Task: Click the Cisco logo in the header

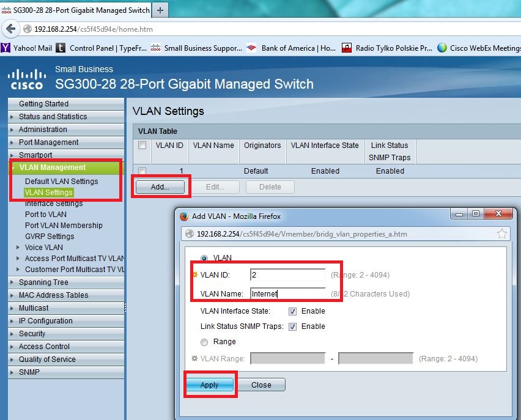Action: point(26,79)
